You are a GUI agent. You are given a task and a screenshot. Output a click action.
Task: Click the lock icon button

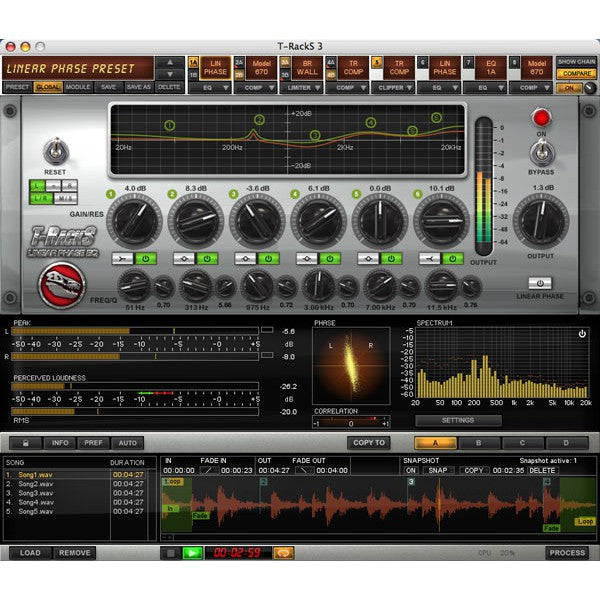point(26,443)
